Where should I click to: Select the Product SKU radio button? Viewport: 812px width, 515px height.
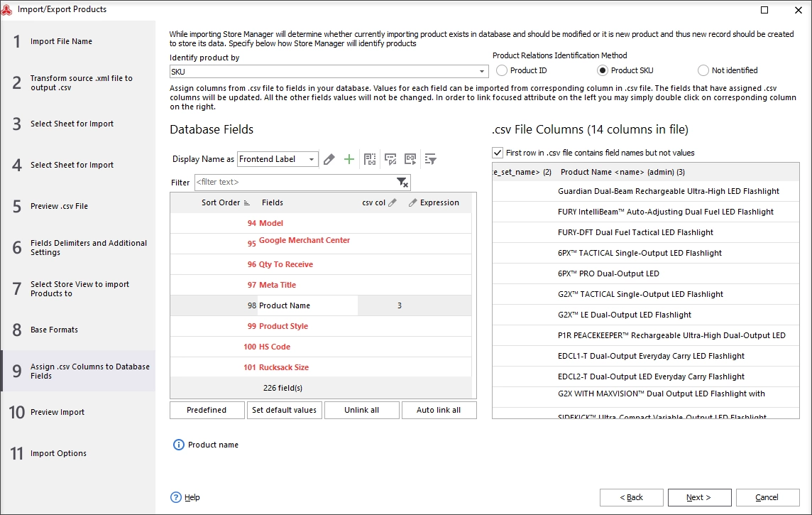[x=603, y=70]
